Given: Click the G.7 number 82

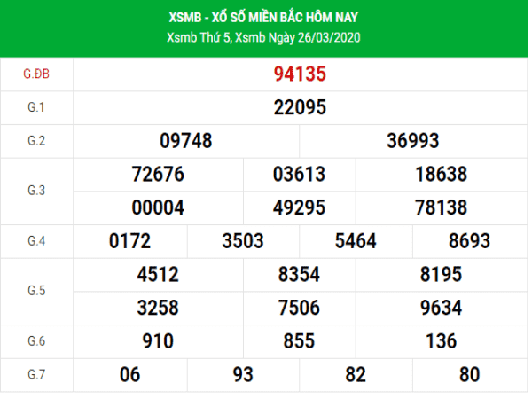Looking at the screenshot, I should tap(356, 374).
